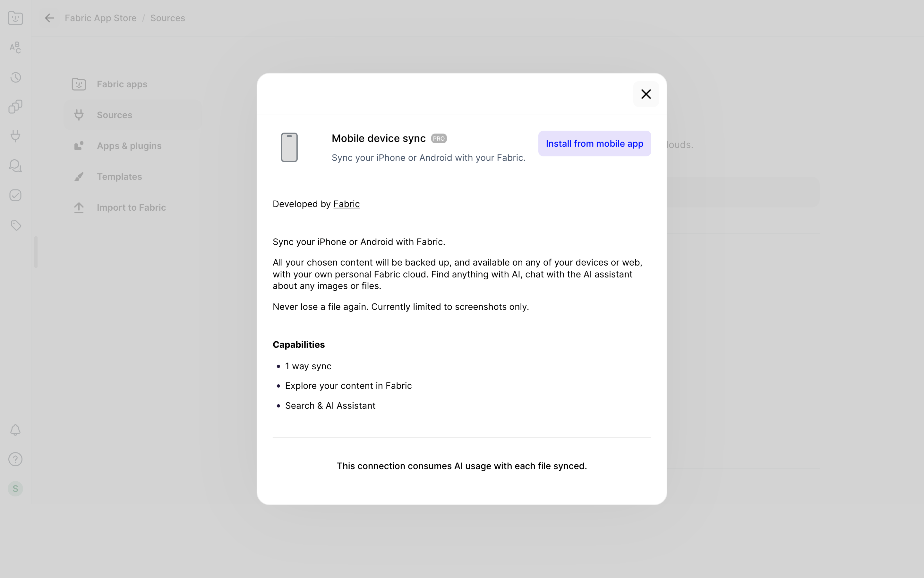Click Install from mobile app button

tap(595, 144)
